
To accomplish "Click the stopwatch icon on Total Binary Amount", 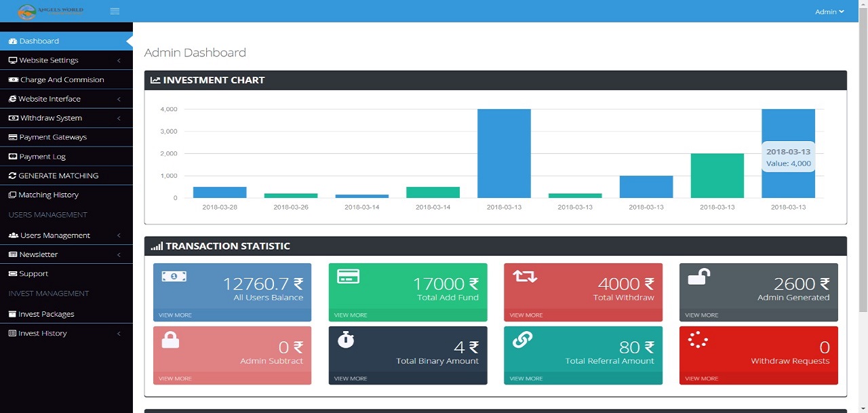I will click(345, 340).
